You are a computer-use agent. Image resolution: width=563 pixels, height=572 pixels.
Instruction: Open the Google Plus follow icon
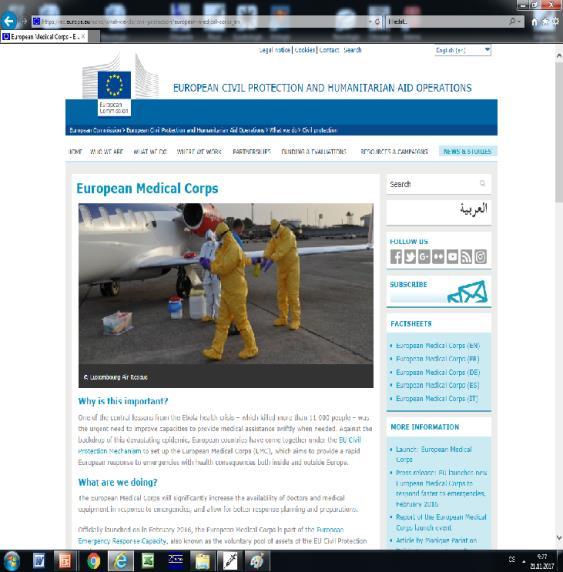(x=424, y=257)
